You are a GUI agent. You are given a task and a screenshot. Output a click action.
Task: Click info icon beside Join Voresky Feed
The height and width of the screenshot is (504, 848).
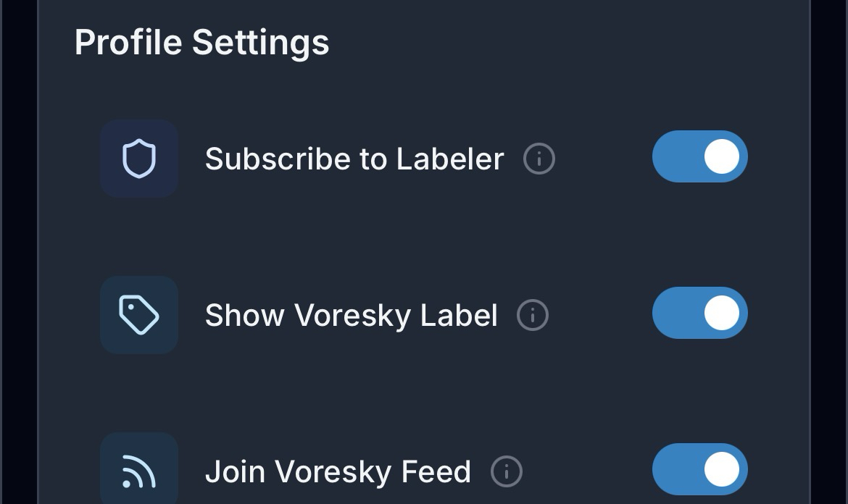507,471
